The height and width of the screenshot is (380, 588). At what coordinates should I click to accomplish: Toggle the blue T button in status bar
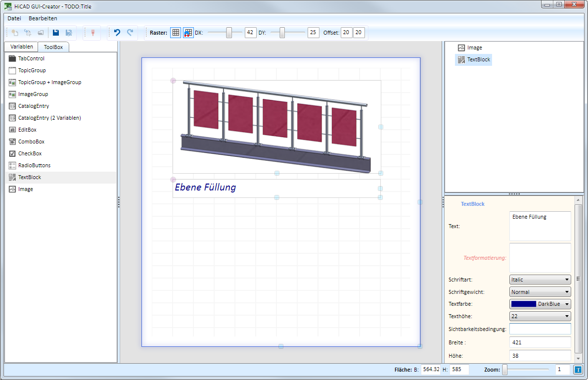point(578,369)
